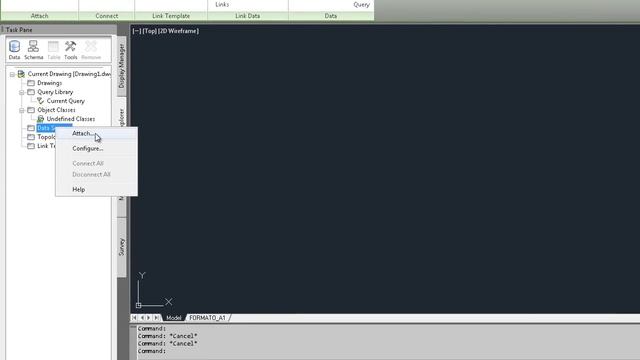Open the Data tool in Task Pane

14,50
